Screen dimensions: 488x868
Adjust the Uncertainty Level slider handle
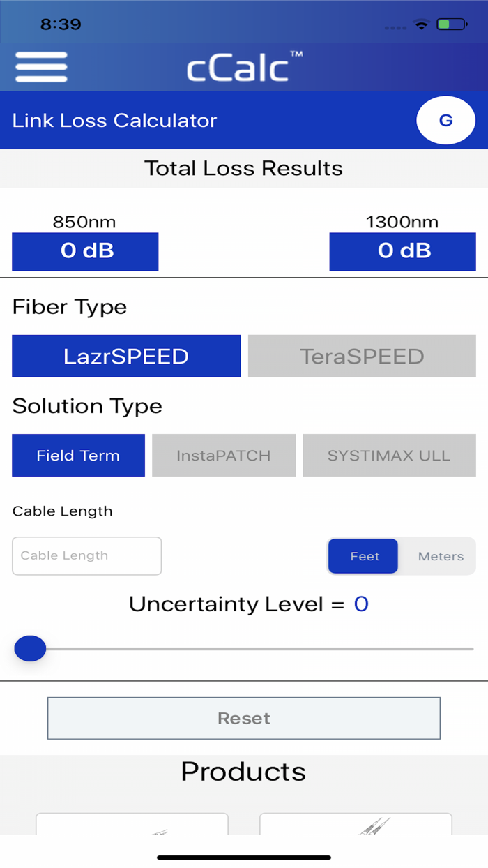tap(30, 648)
